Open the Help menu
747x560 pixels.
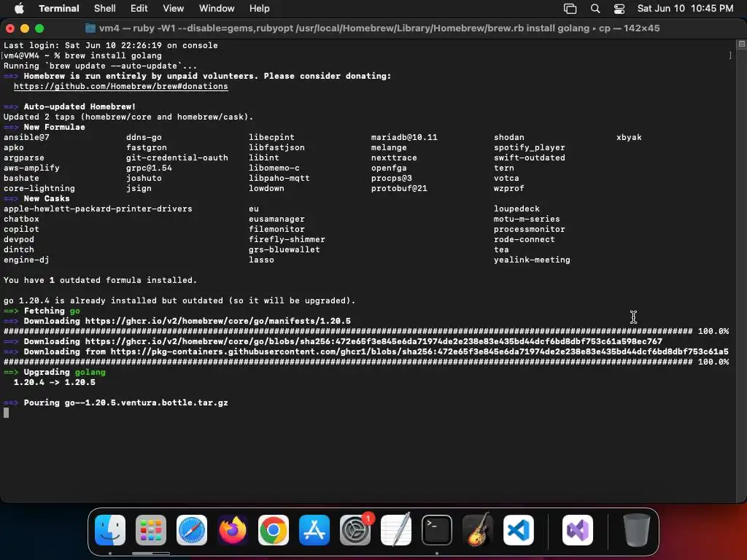point(259,9)
